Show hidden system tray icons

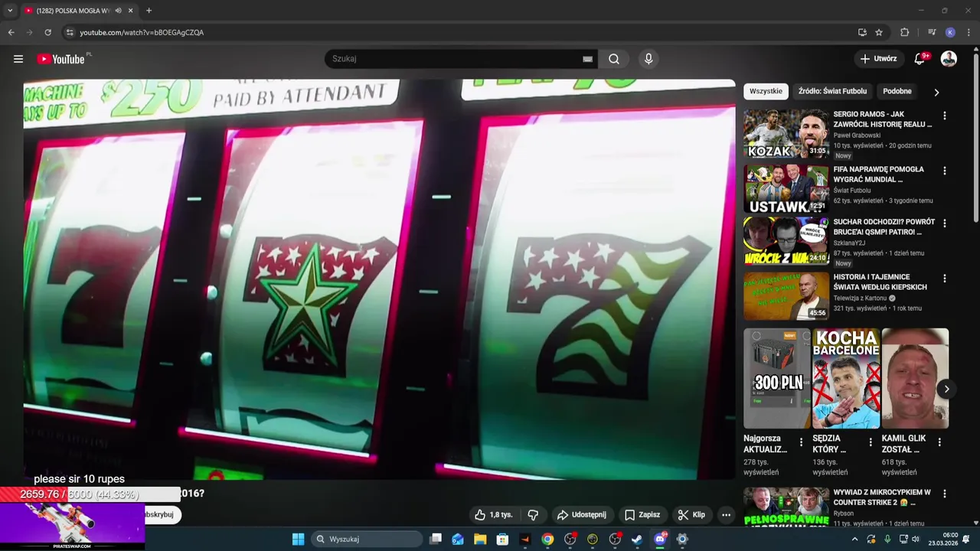click(x=854, y=540)
